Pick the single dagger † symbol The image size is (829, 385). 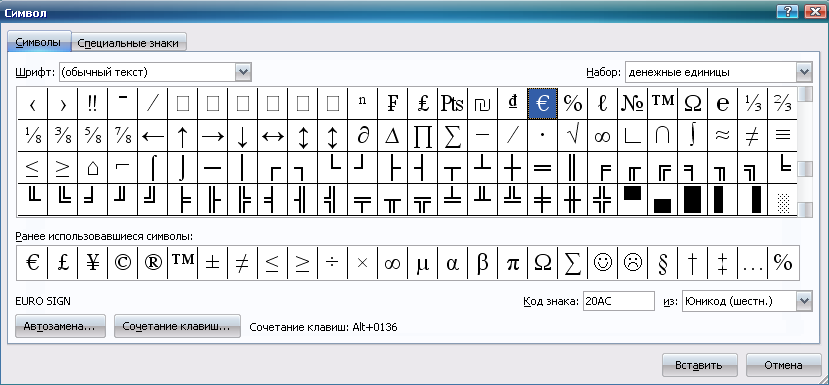click(692, 263)
